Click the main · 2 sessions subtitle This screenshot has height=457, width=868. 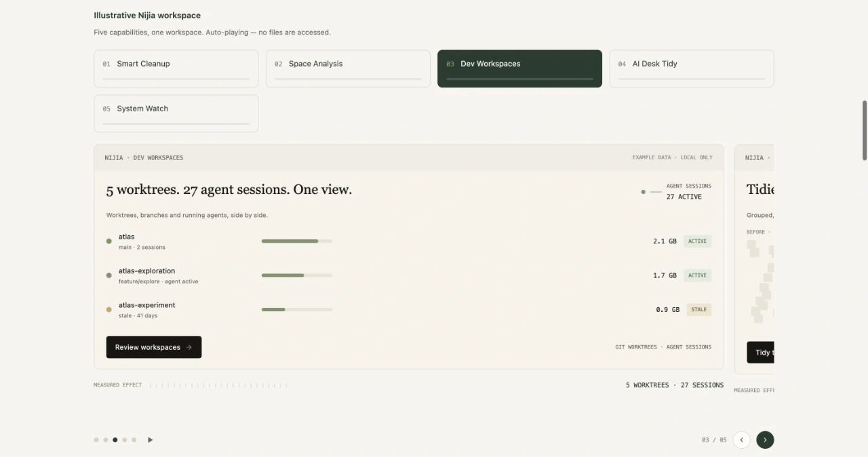(142, 247)
